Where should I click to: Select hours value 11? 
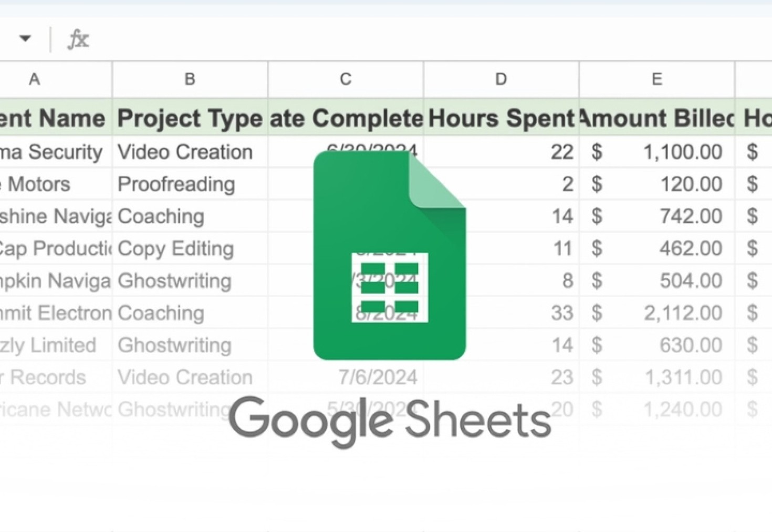[501, 248]
